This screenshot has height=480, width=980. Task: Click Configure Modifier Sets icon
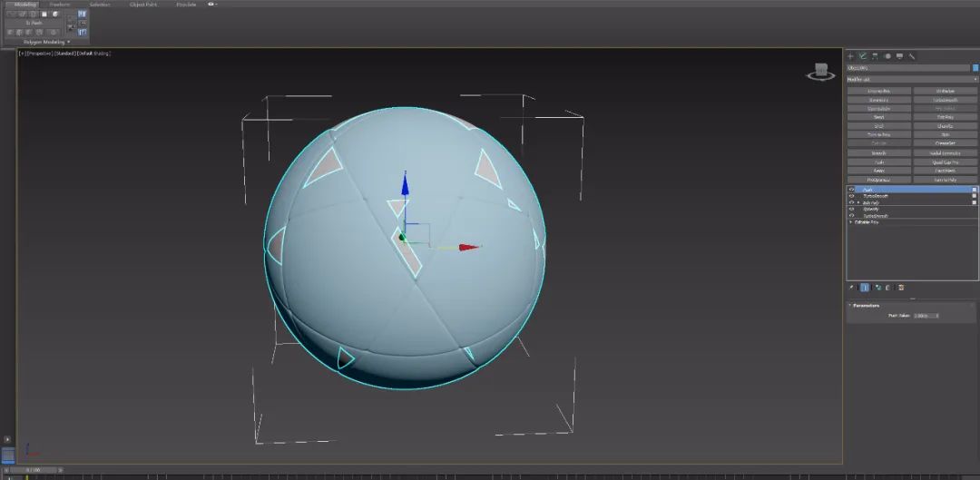[901, 288]
